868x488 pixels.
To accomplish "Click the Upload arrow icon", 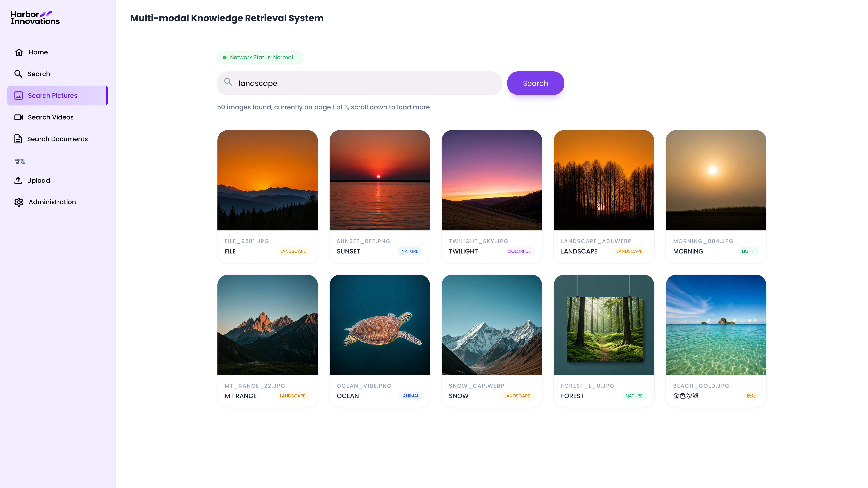I will (x=18, y=181).
